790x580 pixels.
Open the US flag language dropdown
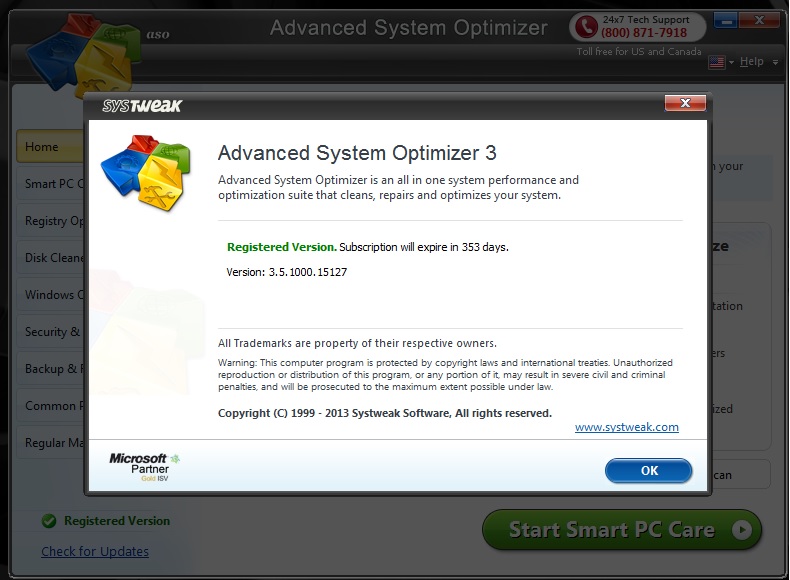pyautogui.click(x=720, y=62)
